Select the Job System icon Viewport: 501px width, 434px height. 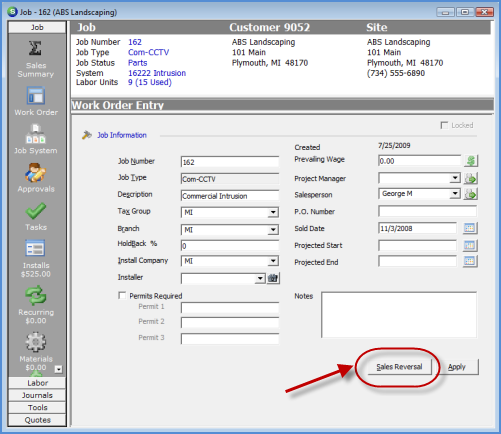pyautogui.click(x=35, y=134)
